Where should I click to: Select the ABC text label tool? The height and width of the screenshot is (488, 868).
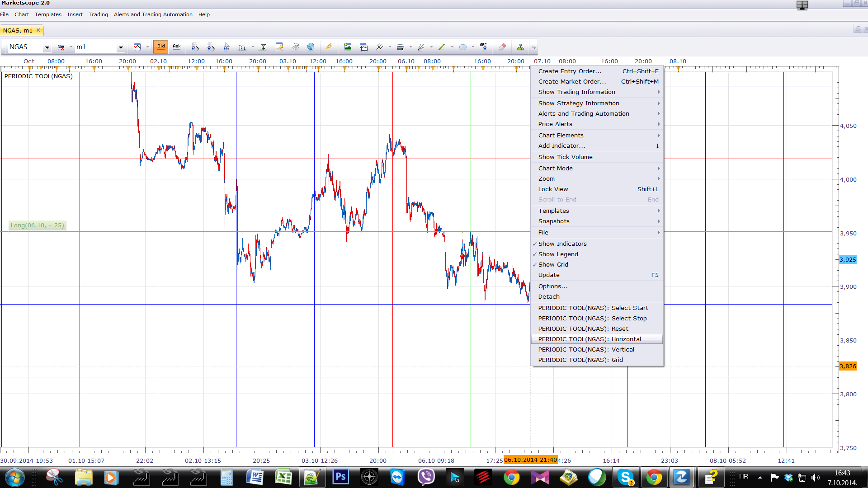tap(483, 47)
